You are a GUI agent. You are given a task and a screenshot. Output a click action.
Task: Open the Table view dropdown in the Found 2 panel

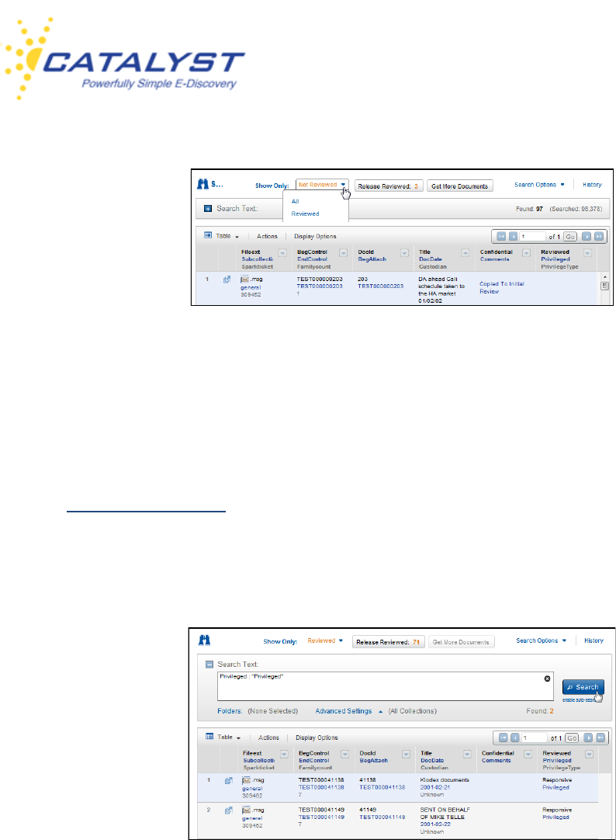(x=223, y=738)
